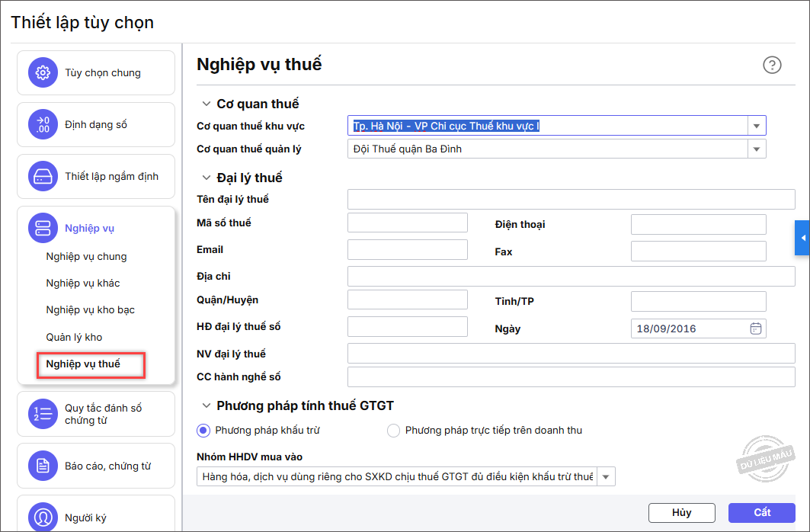Click the Hủy button
Viewport: 810px width, 532px height.
[681, 513]
